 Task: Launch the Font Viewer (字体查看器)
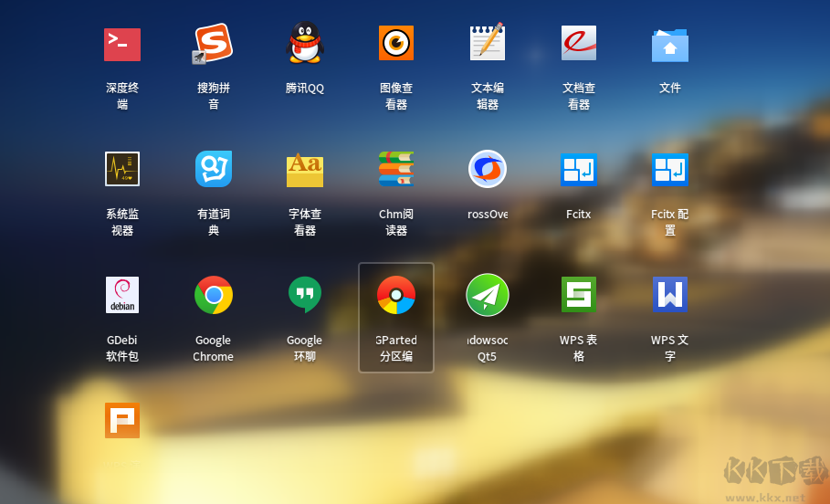305,170
